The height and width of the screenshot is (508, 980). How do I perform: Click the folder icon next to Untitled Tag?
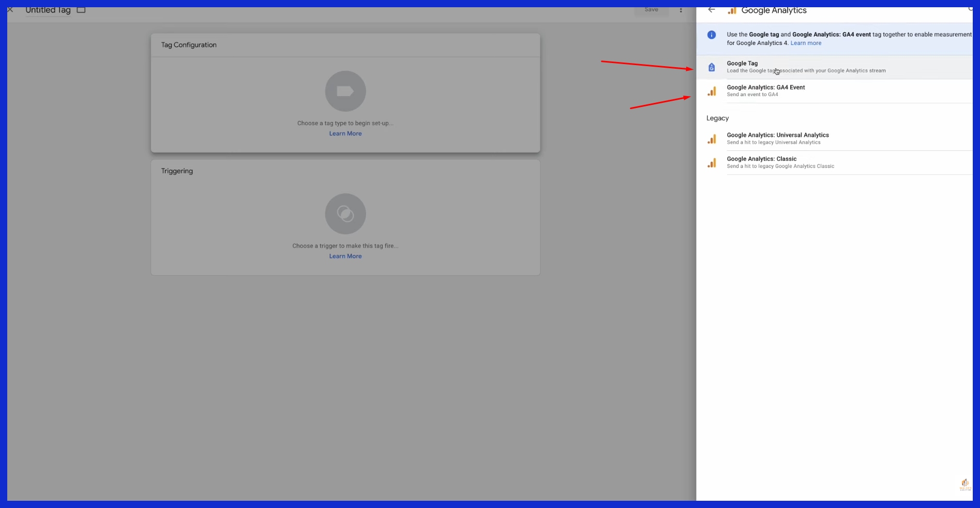click(81, 10)
